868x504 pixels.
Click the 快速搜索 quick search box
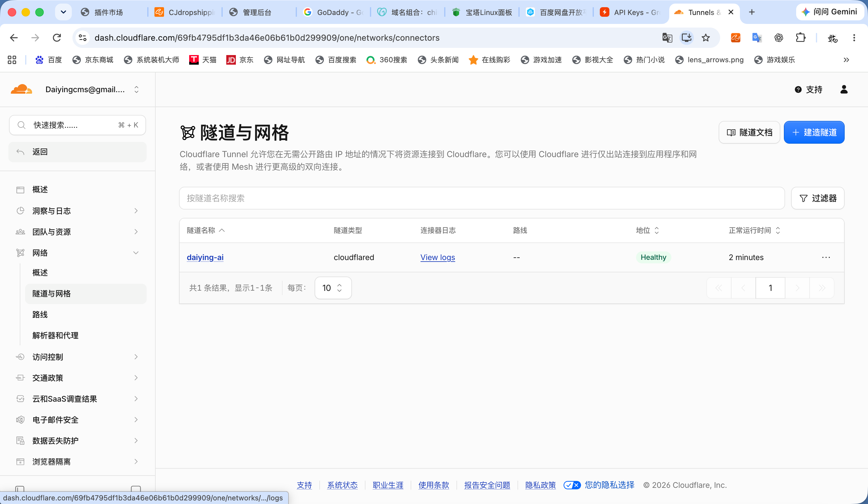77,125
